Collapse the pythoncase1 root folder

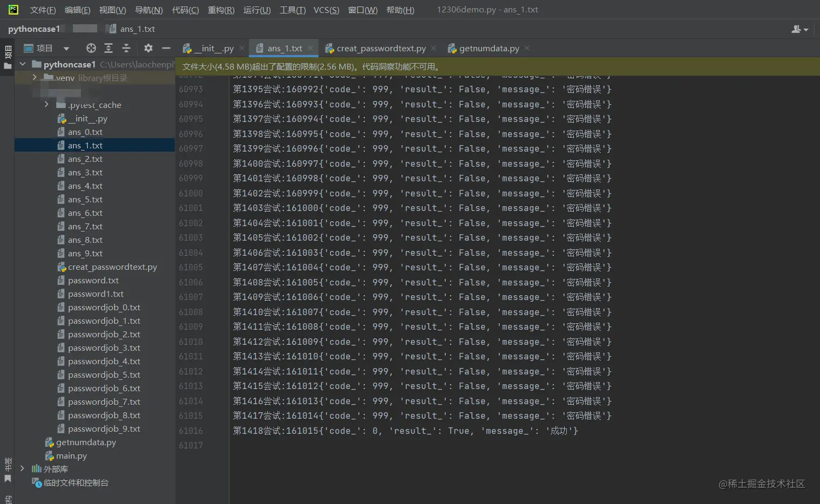click(23, 64)
